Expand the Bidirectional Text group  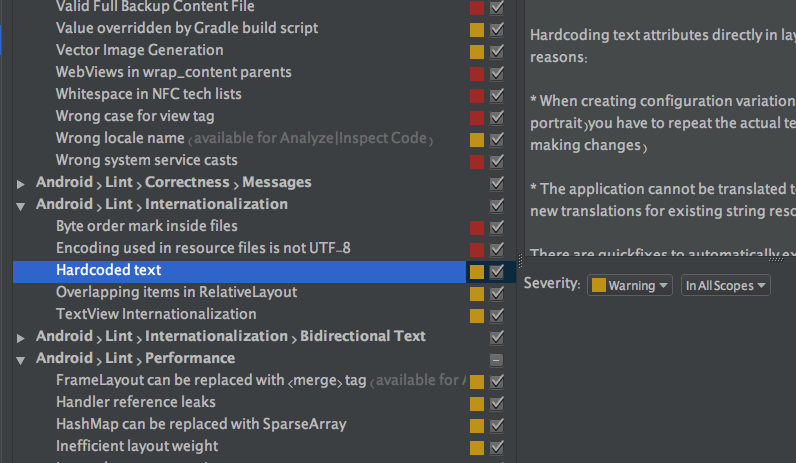[x=21, y=337]
